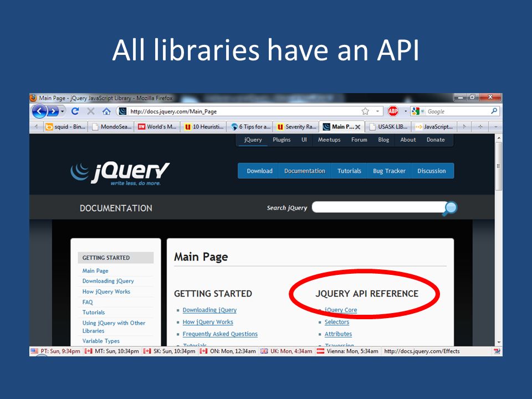The height and width of the screenshot is (399, 532).
Task: Click the page scroll down arrow
Action: 498,342
